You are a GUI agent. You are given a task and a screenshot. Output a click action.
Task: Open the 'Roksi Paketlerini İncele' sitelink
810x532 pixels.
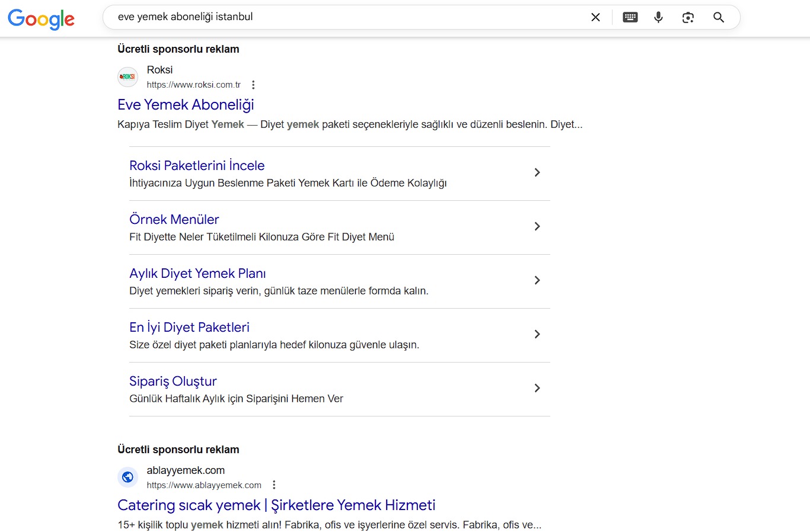pyautogui.click(x=197, y=166)
